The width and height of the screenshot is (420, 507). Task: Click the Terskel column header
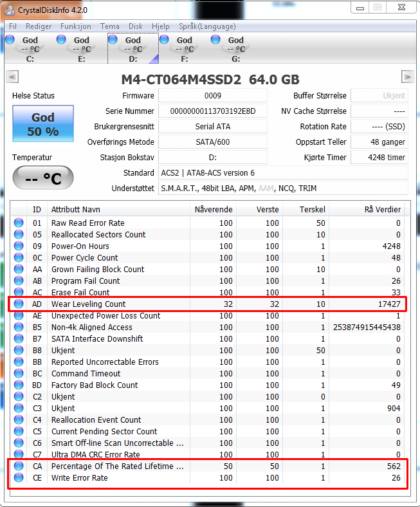point(306,210)
